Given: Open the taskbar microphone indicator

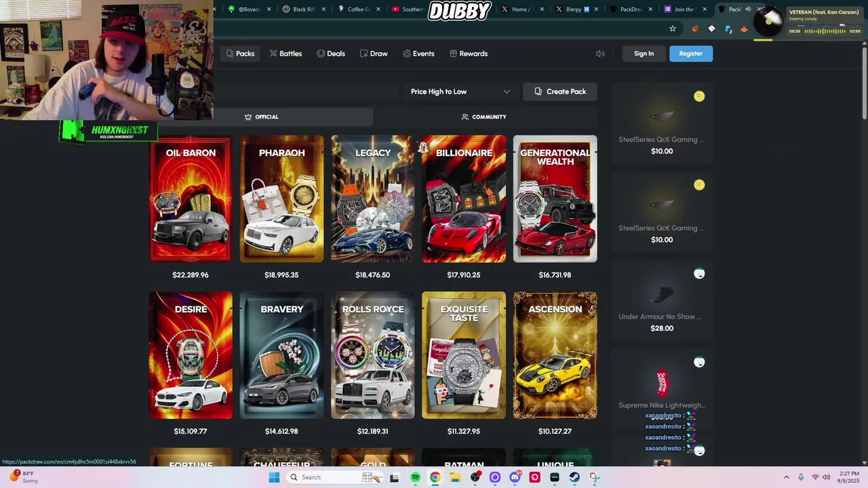Looking at the screenshot, I should 801,477.
